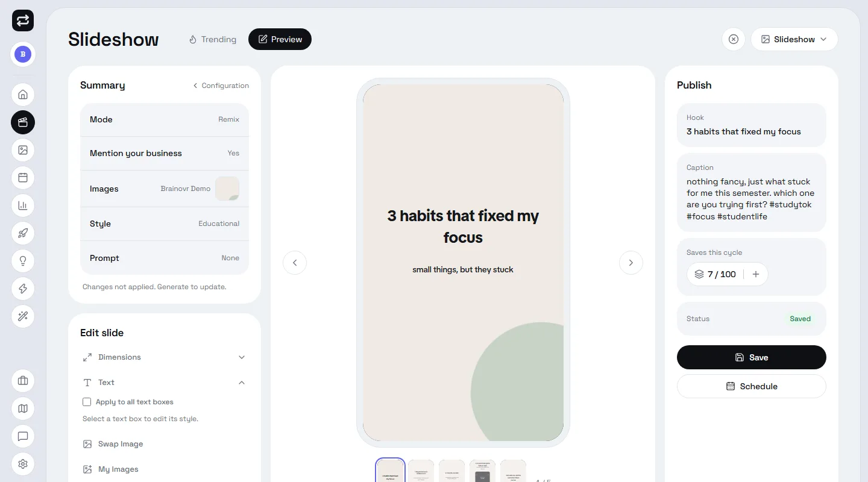Screen dimensions: 868x482
Task: Open the magic wand sidebar icon
Action: tap(23, 316)
